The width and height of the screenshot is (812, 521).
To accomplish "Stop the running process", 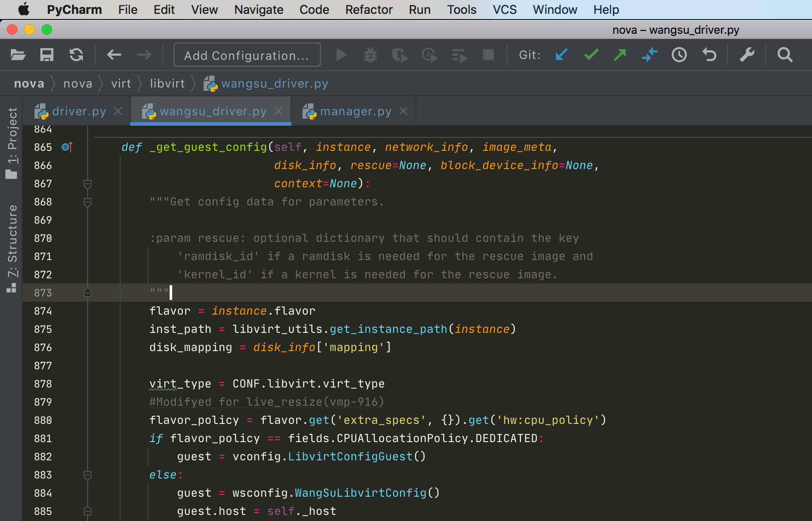I will pos(488,55).
